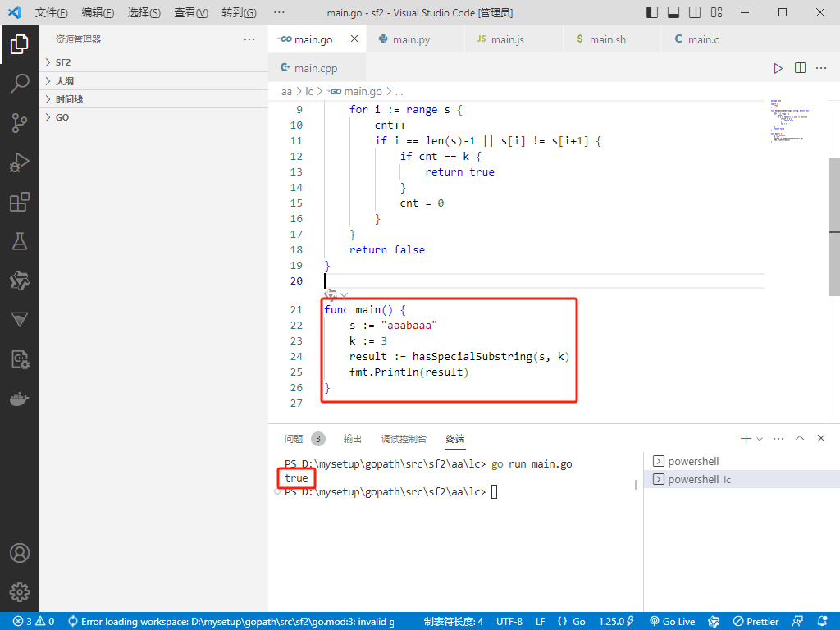Click the notifications bell in status bar
This screenshot has height=630, width=840.
[822, 622]
